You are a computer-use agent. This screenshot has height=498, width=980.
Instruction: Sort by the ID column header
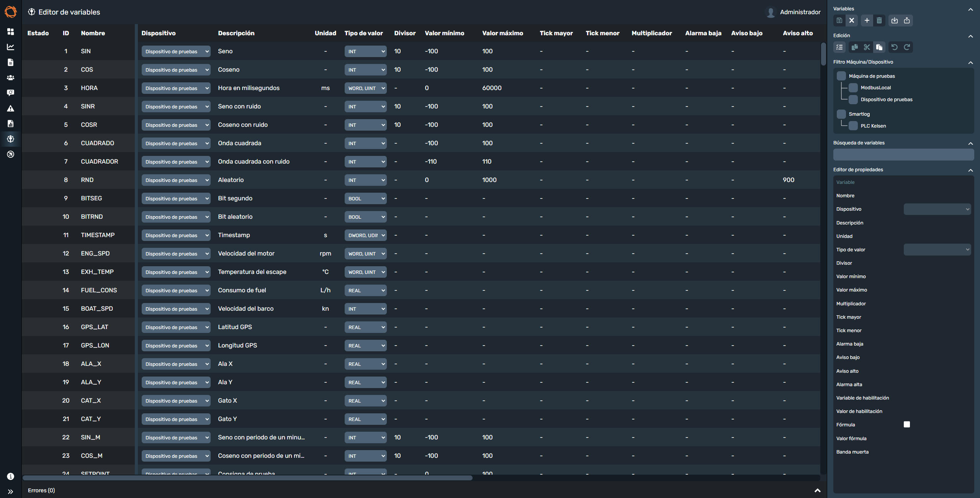66,33
